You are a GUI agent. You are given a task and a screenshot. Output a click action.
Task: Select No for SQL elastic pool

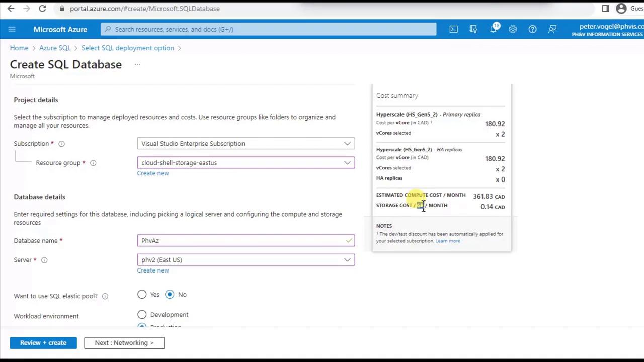click(170, 295)
